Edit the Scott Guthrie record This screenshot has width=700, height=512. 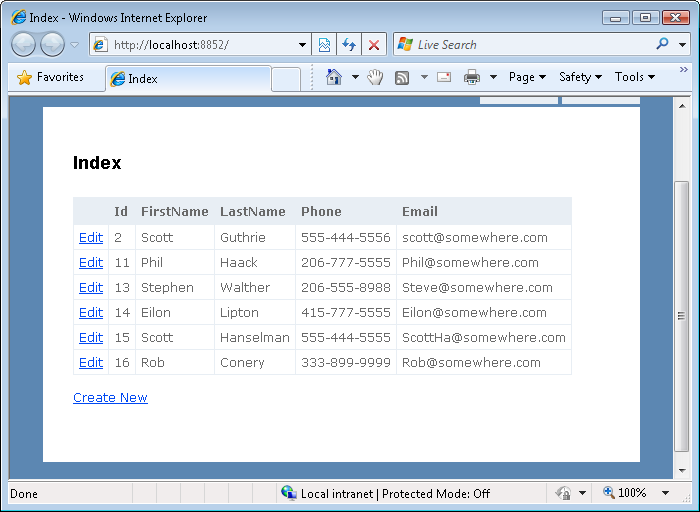coord(91,237)
